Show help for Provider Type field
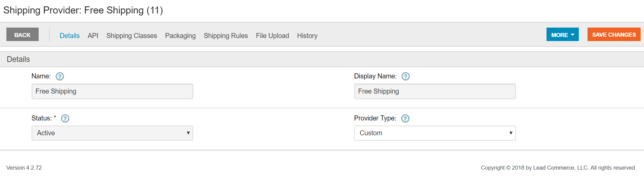Image resolution: width=644 pixels, height=176 pixels. (x=405, y=118)
